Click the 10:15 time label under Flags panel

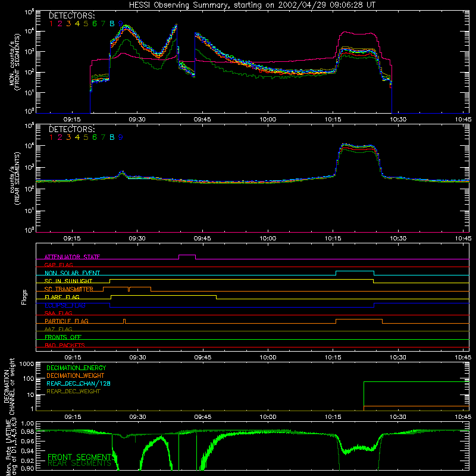tap(333, 358)
